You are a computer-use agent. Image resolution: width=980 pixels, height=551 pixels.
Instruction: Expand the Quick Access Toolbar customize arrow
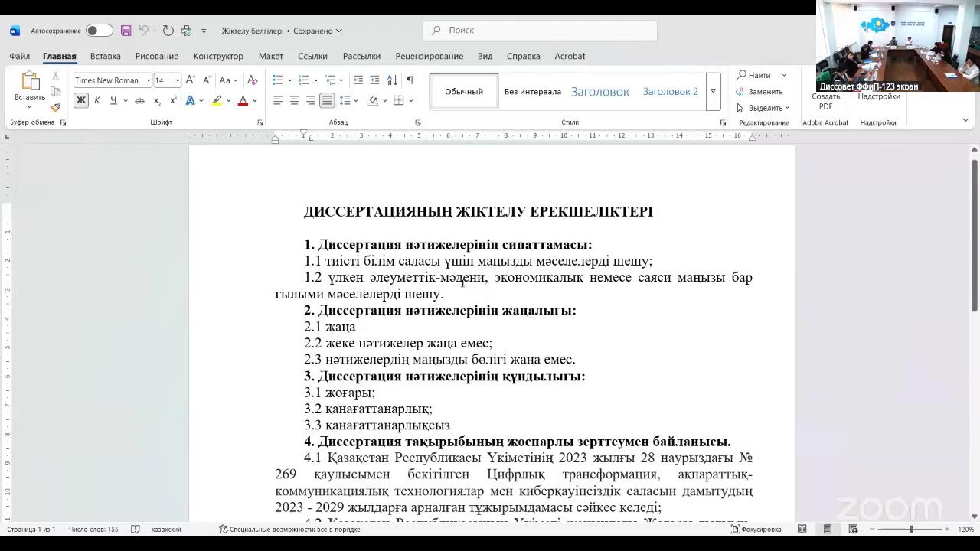point(204,31)
